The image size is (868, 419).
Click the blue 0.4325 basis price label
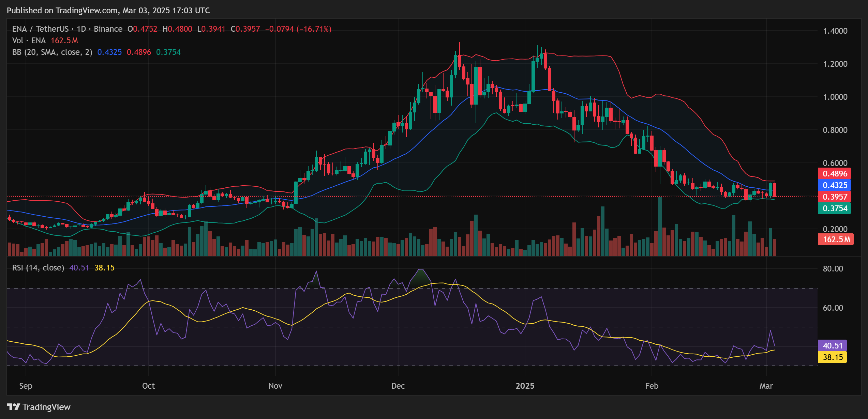[835, 185]
